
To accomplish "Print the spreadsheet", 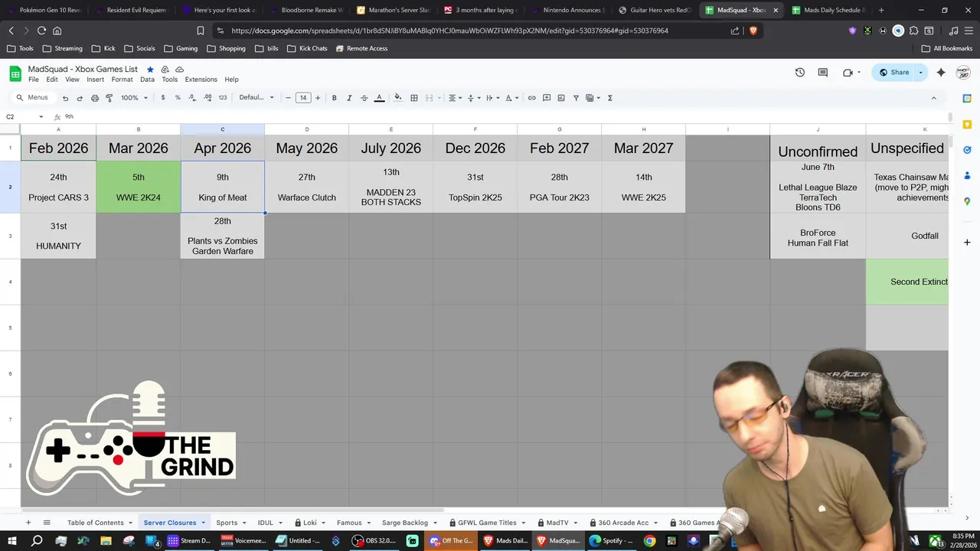I will pyautogui.click(x=95, y=98).
